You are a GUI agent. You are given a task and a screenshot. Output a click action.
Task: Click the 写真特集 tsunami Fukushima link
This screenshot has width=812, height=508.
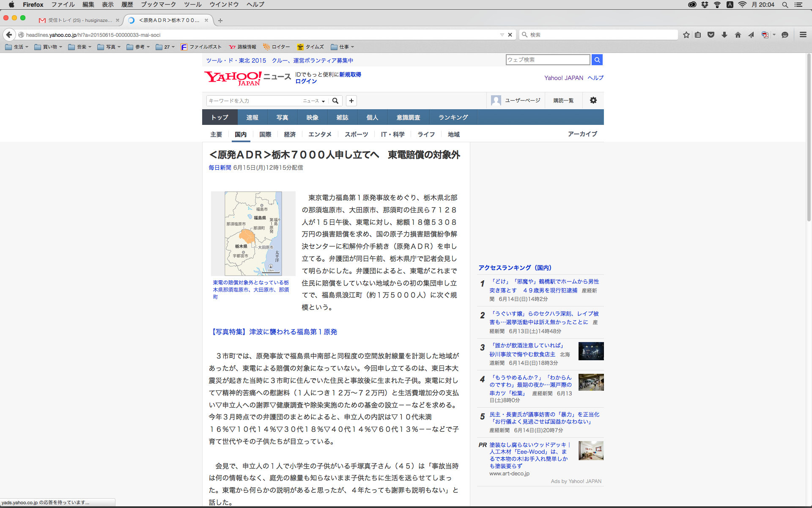tap(273, 332)
